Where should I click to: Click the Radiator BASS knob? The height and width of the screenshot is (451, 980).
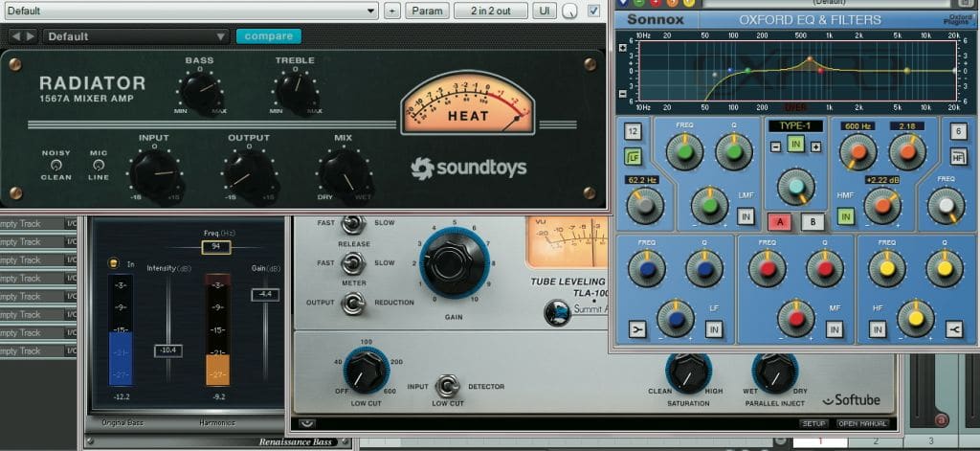(x=201, y=91)
